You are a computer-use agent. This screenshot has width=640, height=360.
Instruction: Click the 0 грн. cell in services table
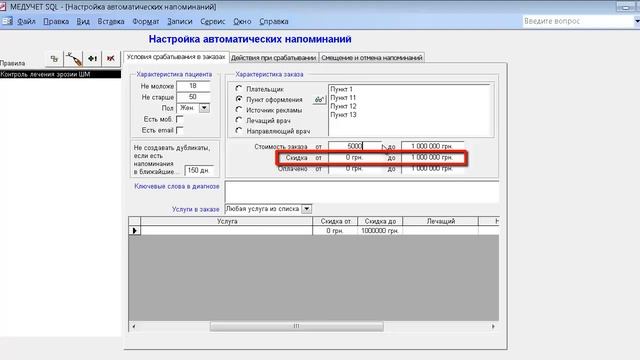tap(335, 231)
